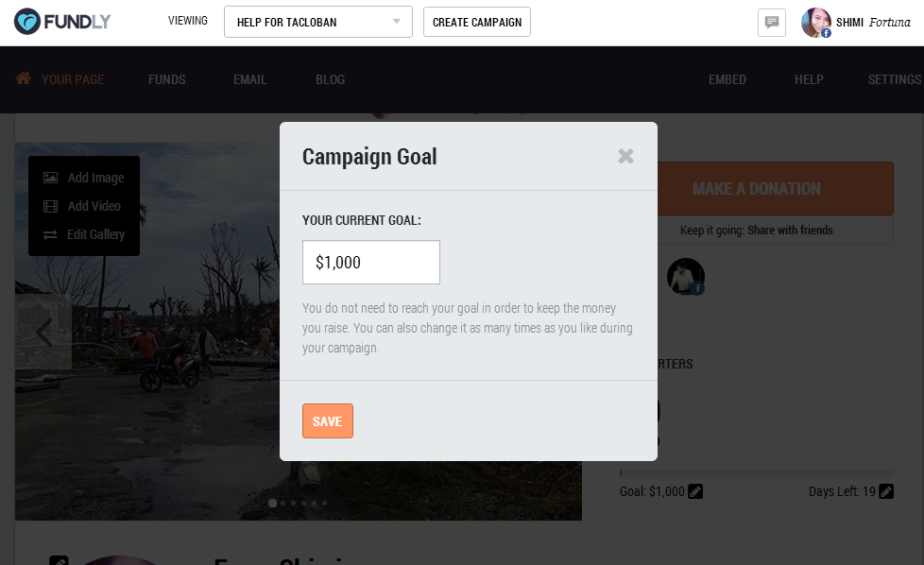The width and height of the screenshot is (924, 565).
Task: Open the Shimi Fortuna profile menu
Action: (856, 23)
